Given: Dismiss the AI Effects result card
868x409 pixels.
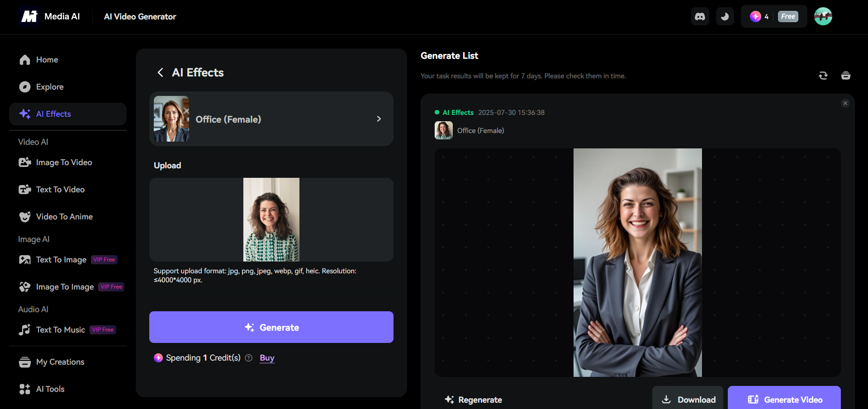Looking at the screenshot, I should coord(844,103).
